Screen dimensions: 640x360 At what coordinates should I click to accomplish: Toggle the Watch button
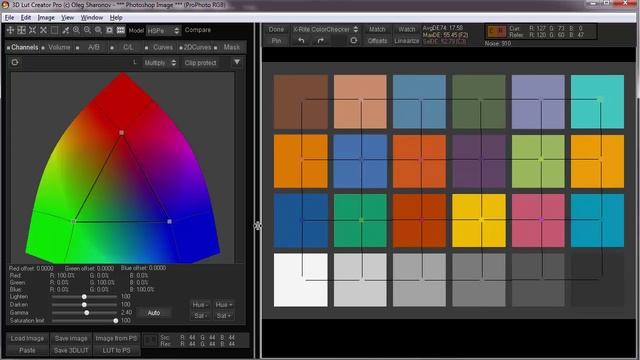click(407, 29)
